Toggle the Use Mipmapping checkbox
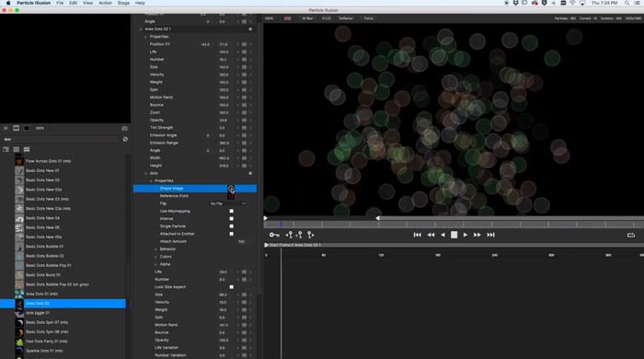The width and height of the screenshot is (644, 359). pos(231,211)
